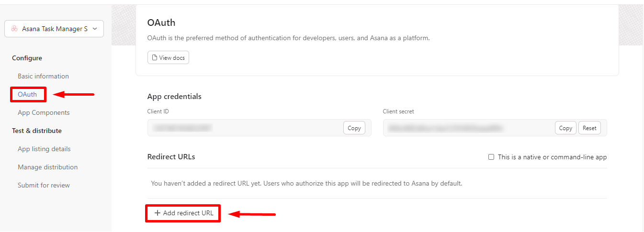The height and width of the screenshot is (232, 644).
Task: Click the Configure section heading
Action: tap(27, 58)
